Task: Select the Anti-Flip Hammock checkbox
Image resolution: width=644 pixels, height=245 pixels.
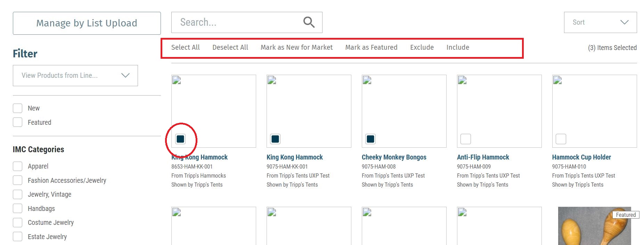Action: point(466,139)
